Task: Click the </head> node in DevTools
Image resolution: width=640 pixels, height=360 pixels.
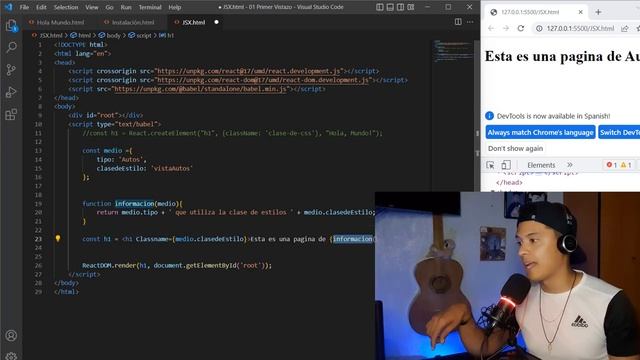Action: pyautogui.click(x=509, y=182)
